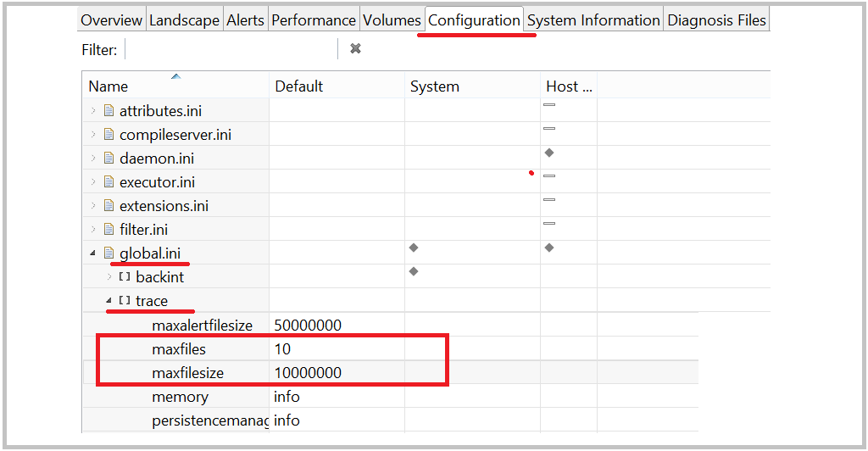Screen dimensions: 868x451
Task: Click the 10000000 default value
Action: (x=308, y=373)
